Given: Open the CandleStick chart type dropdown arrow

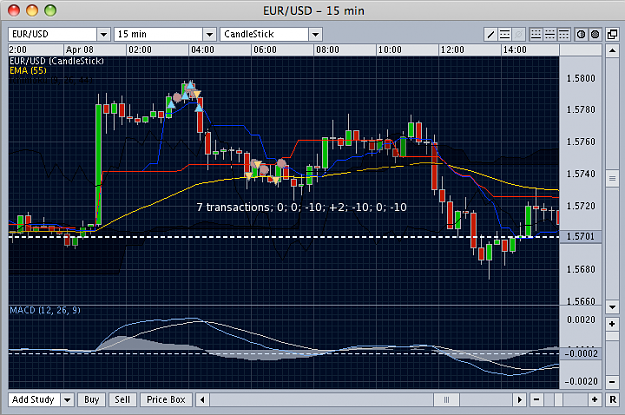Looking at the screenshot, I should (x=316, y=35).
